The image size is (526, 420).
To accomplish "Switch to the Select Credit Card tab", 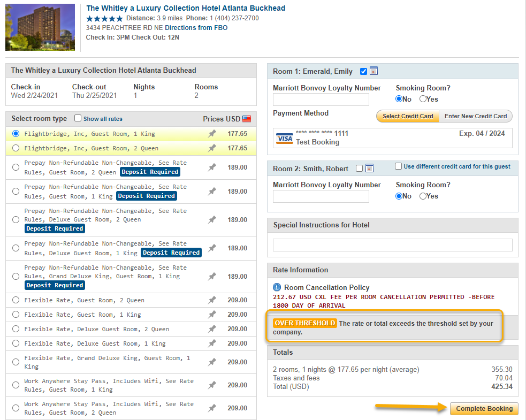I will 407,116.
